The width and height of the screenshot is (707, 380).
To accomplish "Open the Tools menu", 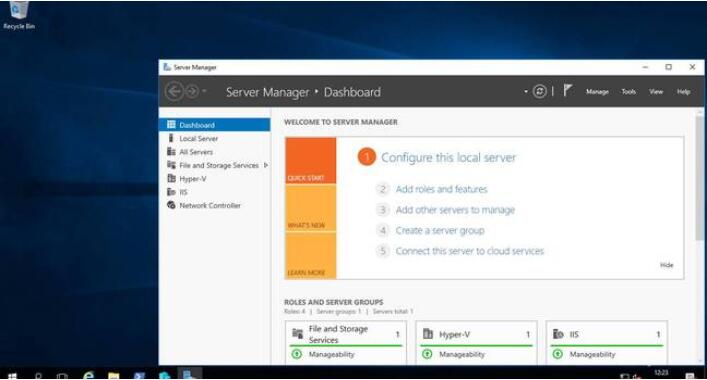I will point(629,92).
